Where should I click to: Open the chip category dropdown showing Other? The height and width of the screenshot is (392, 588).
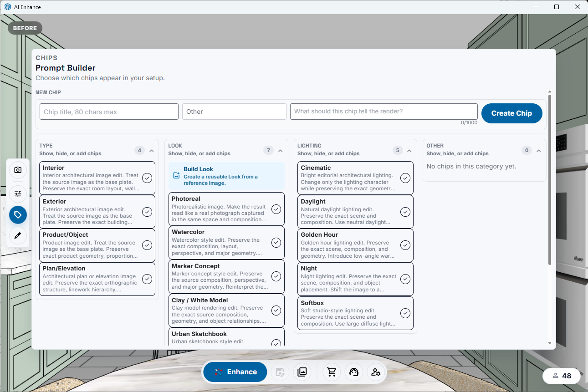(x=234, y=112)
